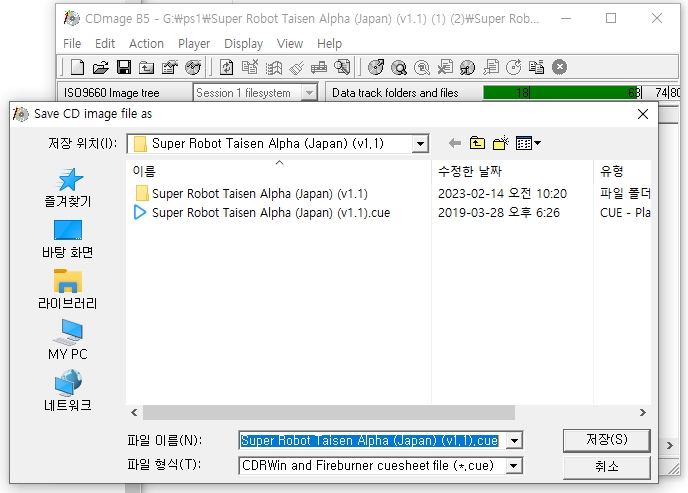
Task: Create a new folder in the save dialog
Action: pyautogui.click(x=500, y=143)
